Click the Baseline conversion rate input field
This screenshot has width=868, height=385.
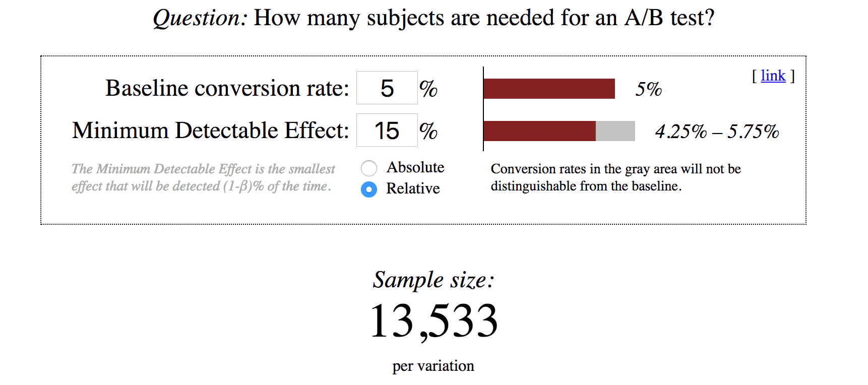[x=387, y=88]
